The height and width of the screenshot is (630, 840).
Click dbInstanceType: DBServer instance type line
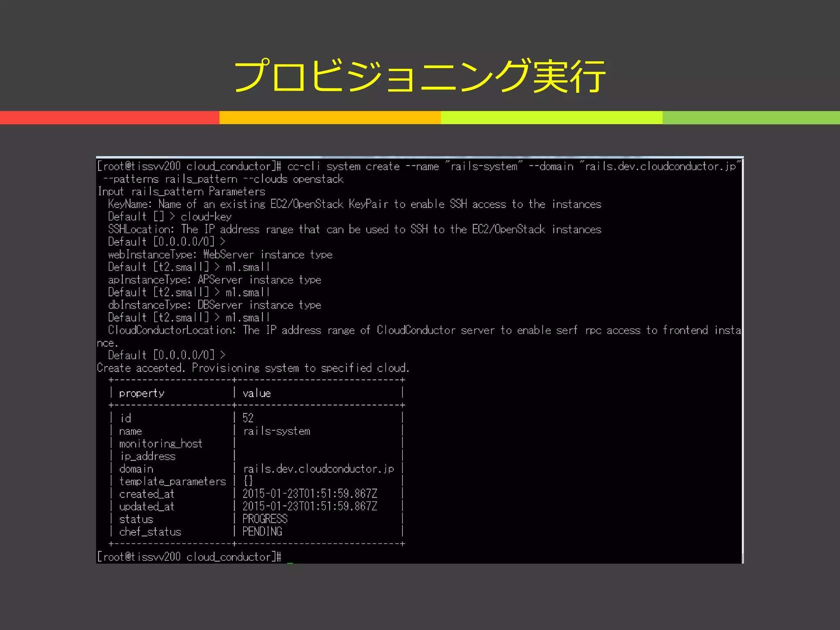[215, 305]
